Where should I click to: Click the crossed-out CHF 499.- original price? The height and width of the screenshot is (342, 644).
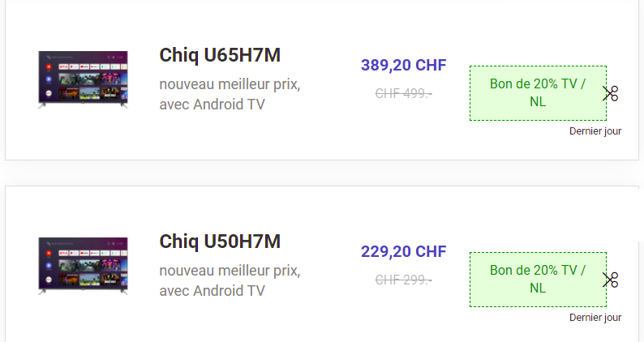pos(403,94)
